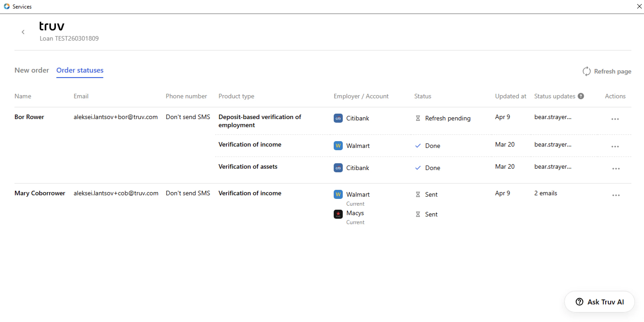
Task: Click the hourglass icon beside Macys Sent status
Action: point(418,214)
